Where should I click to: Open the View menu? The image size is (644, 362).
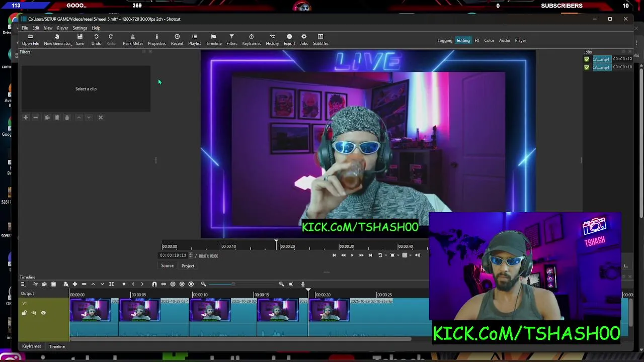pyautogui.click(x=48, y=28)
